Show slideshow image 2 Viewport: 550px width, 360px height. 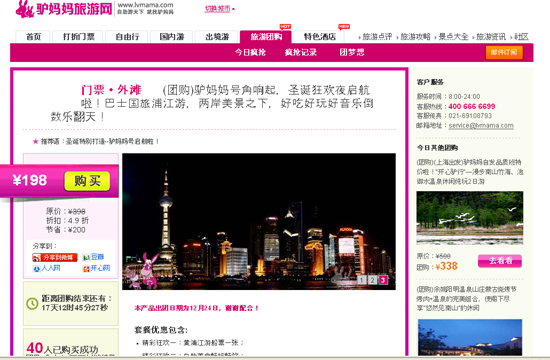(372, 280)
